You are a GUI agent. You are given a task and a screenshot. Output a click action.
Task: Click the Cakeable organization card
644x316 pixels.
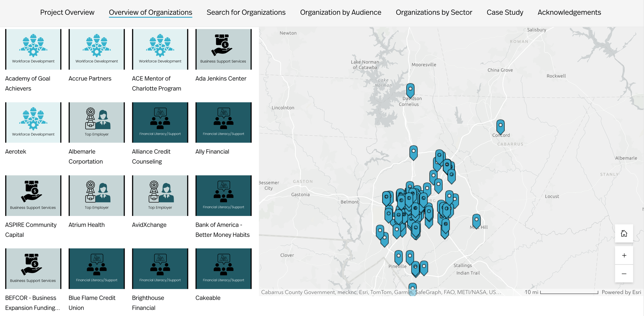coord(223,269)
